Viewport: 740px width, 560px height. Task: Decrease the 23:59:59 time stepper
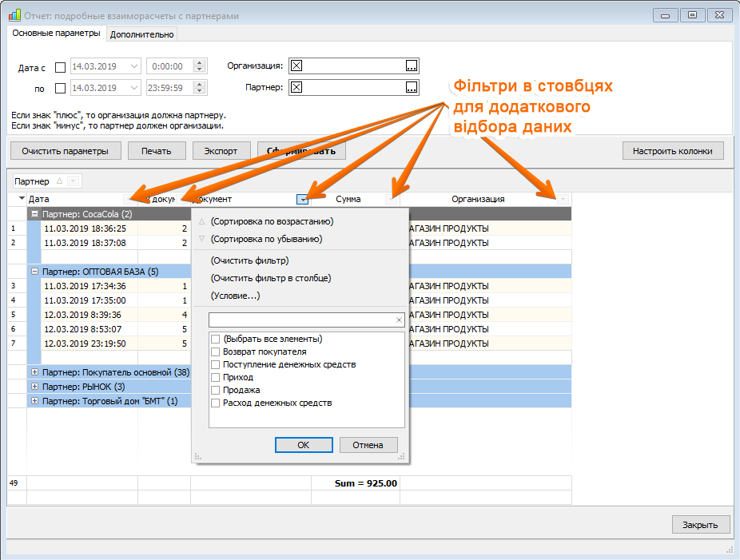pos(200,90)
